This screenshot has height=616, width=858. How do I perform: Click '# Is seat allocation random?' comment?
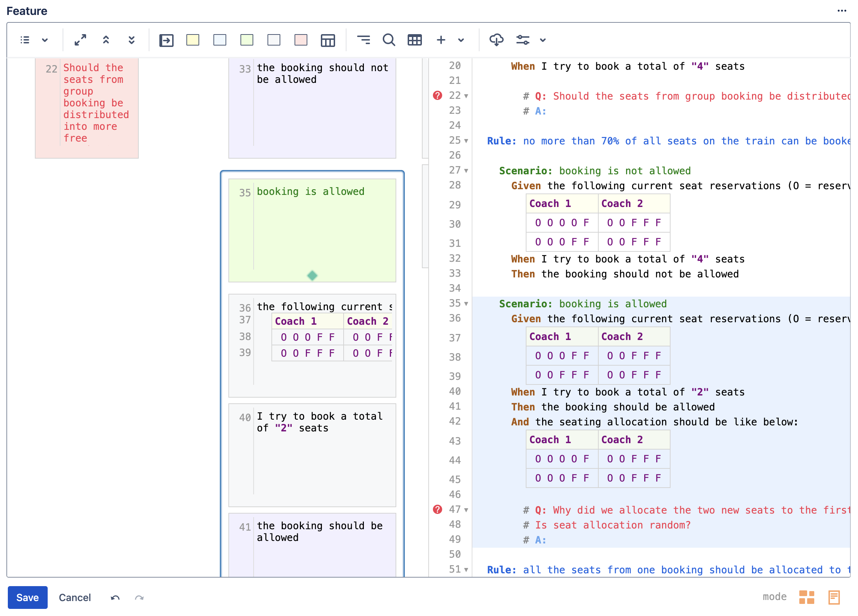(607, 525)
